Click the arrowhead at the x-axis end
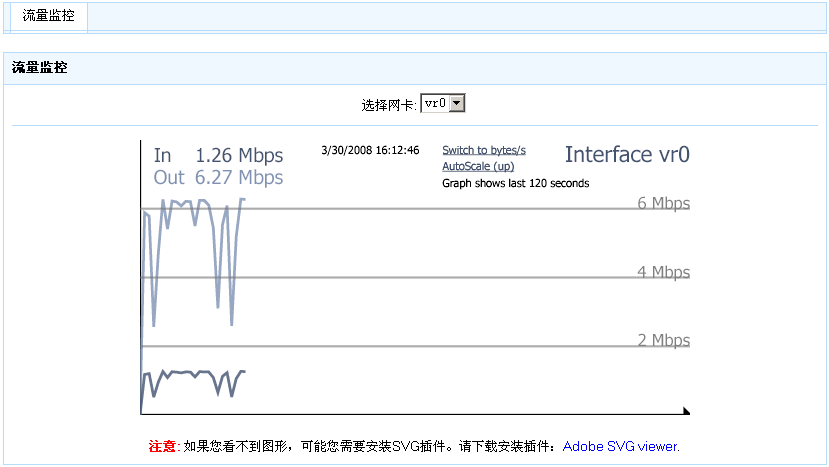829x467 pixels. pyautogui.click(x=686, y=410)
